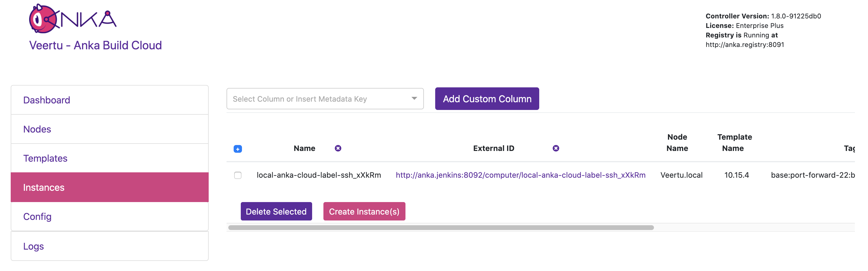Remove the External ID column via its X icon

pos(556,148)
